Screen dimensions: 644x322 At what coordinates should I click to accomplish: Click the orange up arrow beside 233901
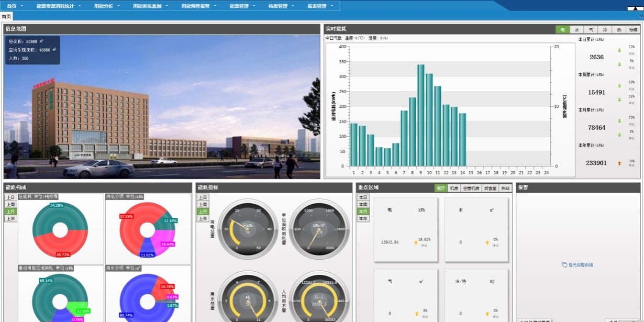pos(619,163)
